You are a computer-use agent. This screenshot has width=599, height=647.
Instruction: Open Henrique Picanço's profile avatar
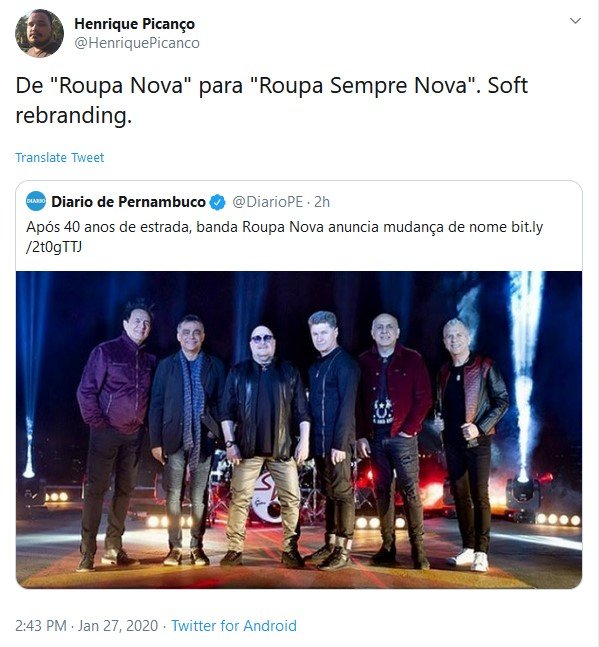[x=39, y=33]
